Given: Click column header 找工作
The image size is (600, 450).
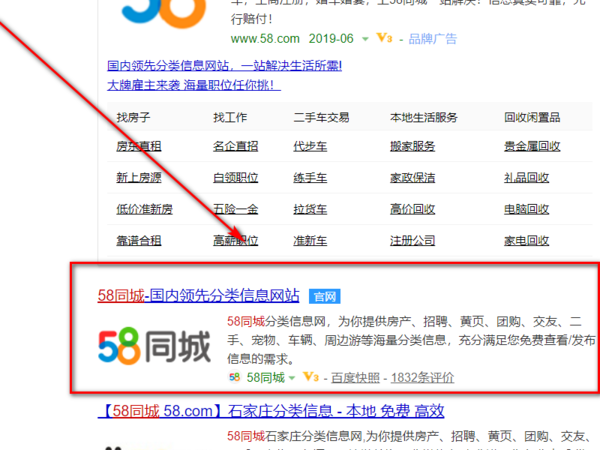Looking at the screenshot, I should (230, 117).
